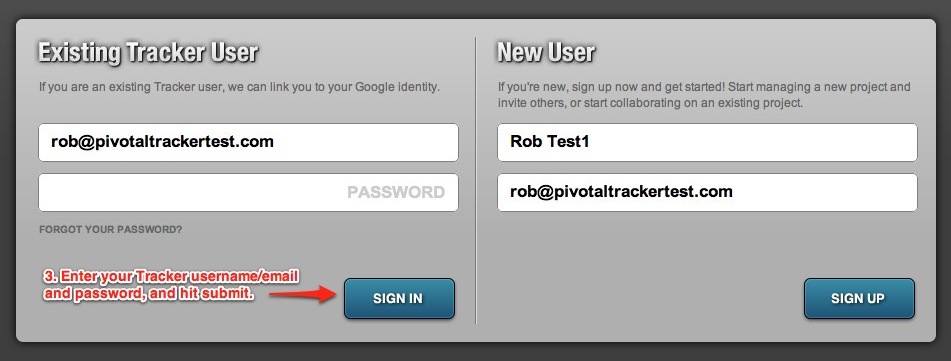The image size is (951, 361).
Task: Click the 'invite others' text
Action: (529, 103)
